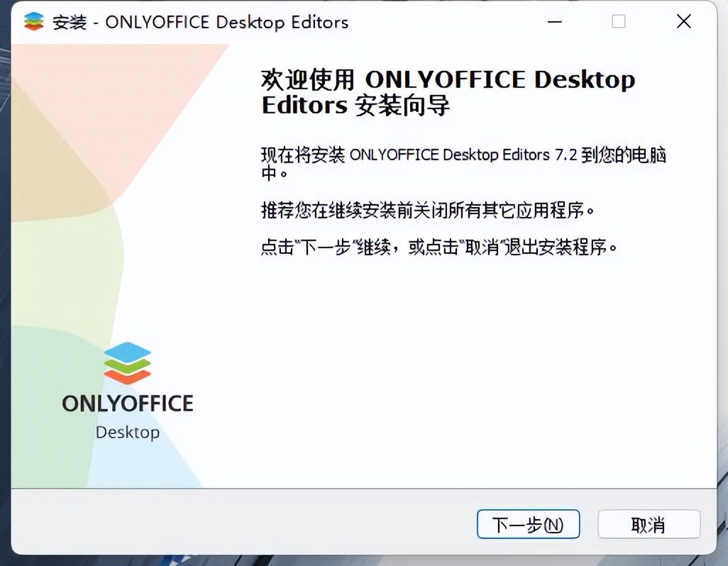This screenshot has height=566, width=728.
Task: Click the Cancel button on the right
Action: pos(649,525)
